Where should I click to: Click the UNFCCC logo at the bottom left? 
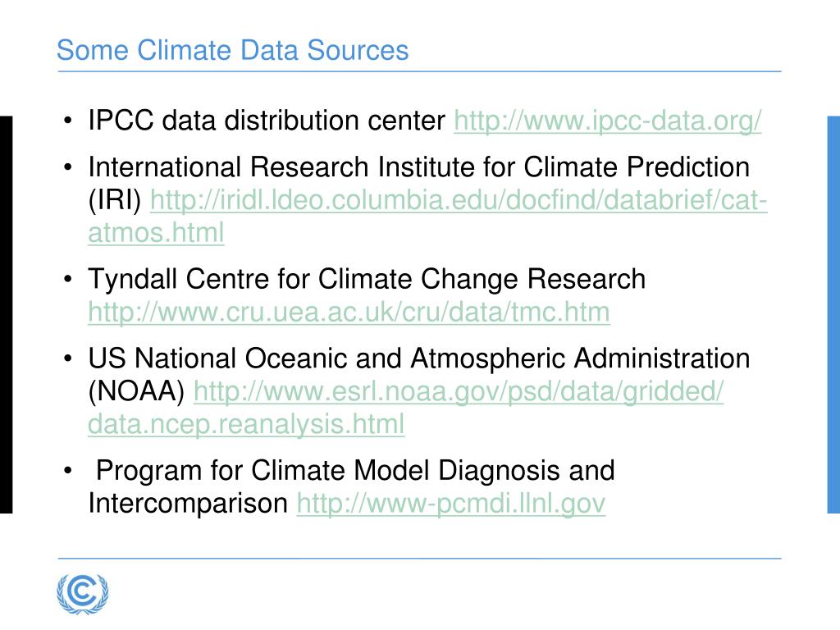point(83,594)
